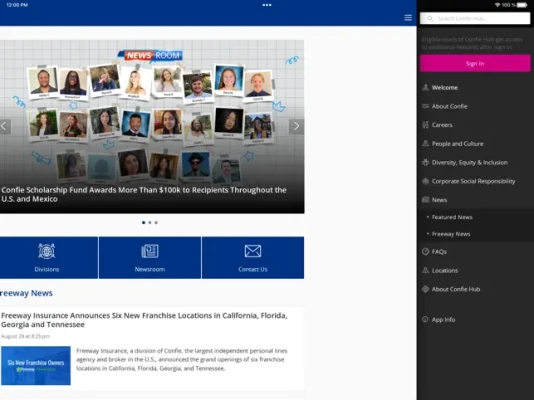
Task: Click the search magnifier icon
Action: 430,18
